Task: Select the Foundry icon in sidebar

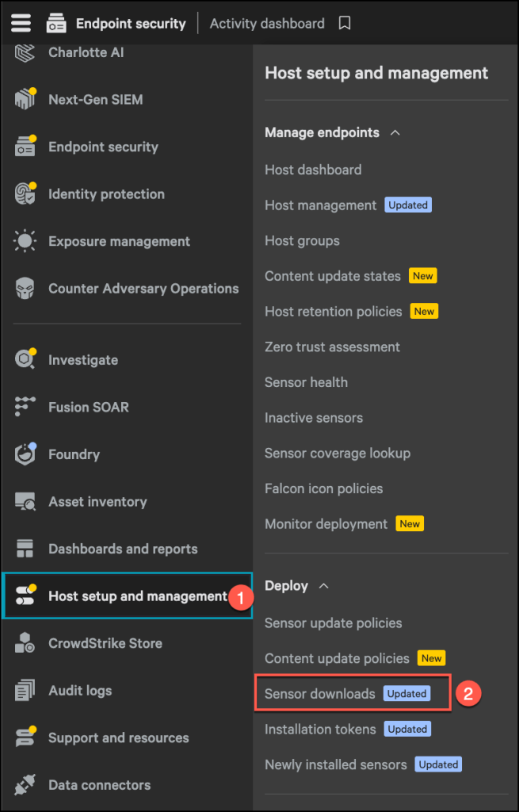Action: [x=25, y=454]
